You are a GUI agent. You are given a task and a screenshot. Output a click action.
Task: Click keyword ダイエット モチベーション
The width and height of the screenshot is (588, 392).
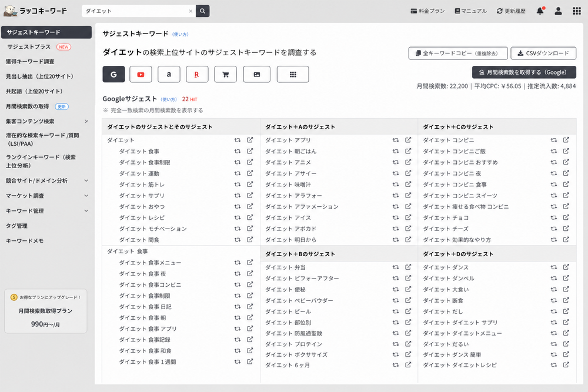point(153,229)
